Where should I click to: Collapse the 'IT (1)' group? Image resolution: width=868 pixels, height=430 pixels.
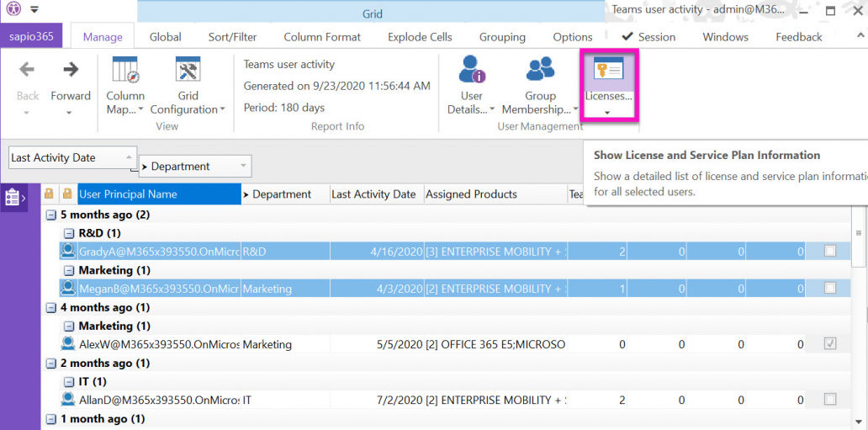tap(69, 382)
